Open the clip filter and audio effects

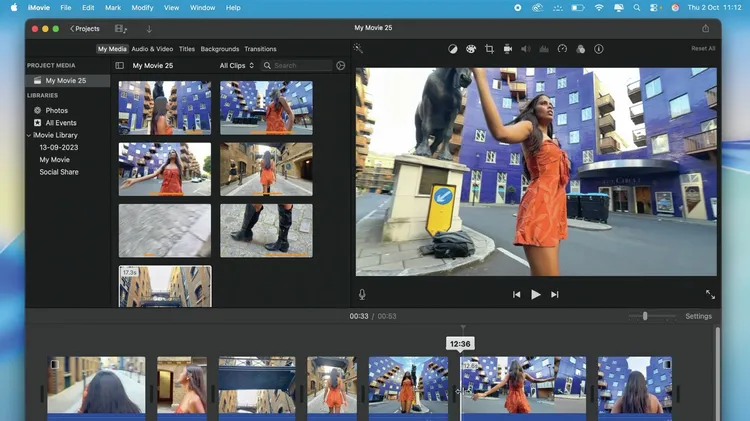click(x=580, y=48)
